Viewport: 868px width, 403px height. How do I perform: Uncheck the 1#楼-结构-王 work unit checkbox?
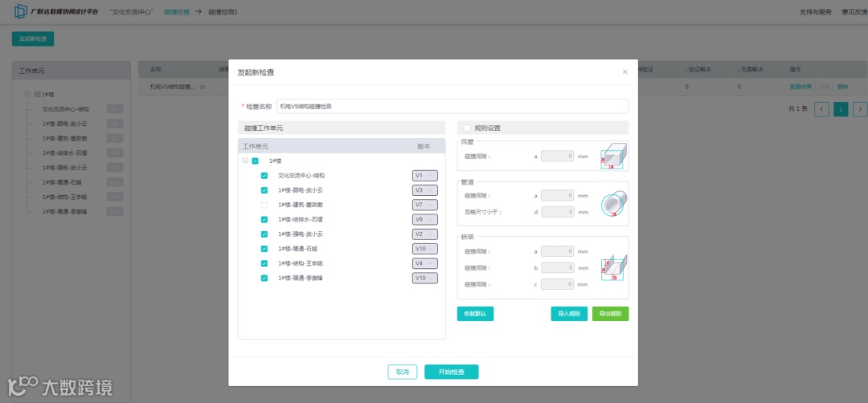[x=264, y=263]
